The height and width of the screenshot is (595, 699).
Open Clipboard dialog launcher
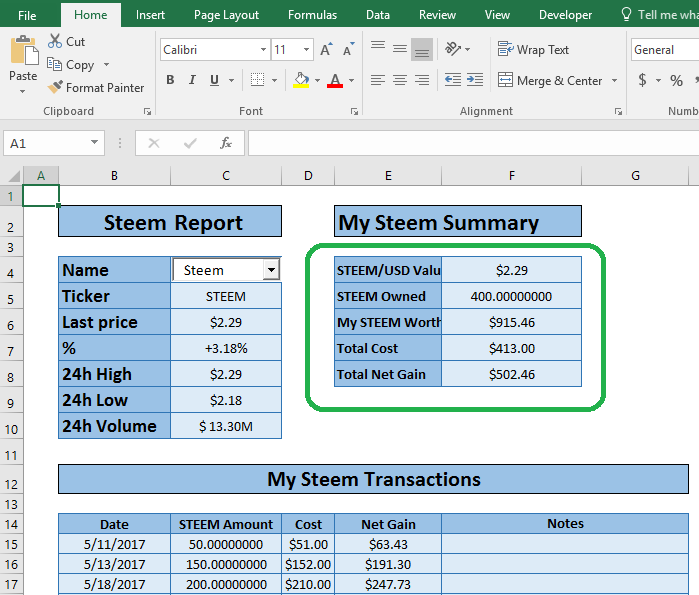147,111
